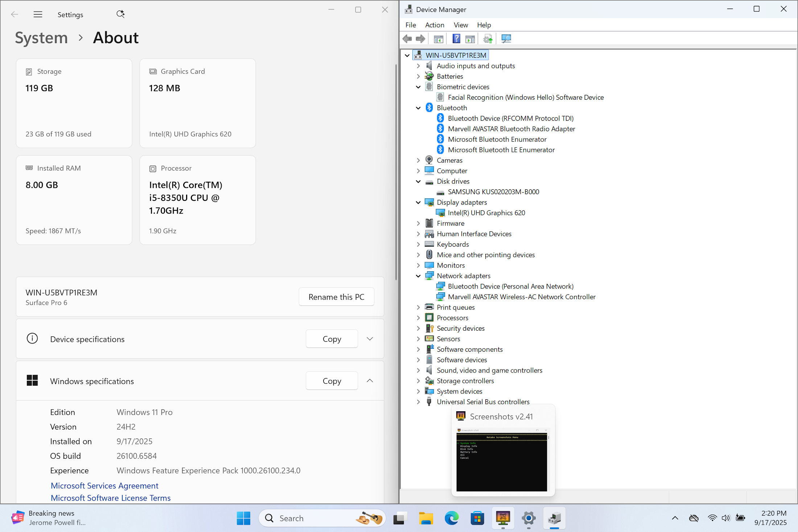Copy the Windows specifications
Image resolution: width=798 pixels, height=532 pixels.
(x=332, y=381)
